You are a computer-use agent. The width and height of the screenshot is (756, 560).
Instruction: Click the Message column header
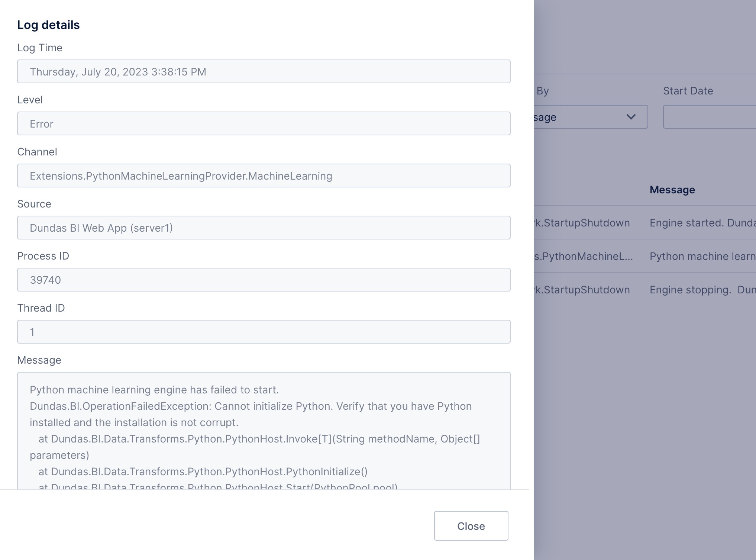coord(672,190)
